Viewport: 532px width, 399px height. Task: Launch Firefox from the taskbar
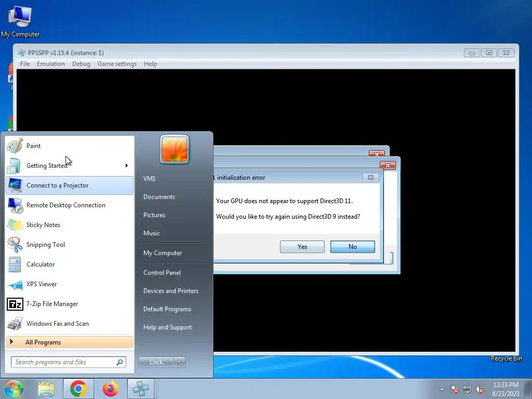point(110,389)
